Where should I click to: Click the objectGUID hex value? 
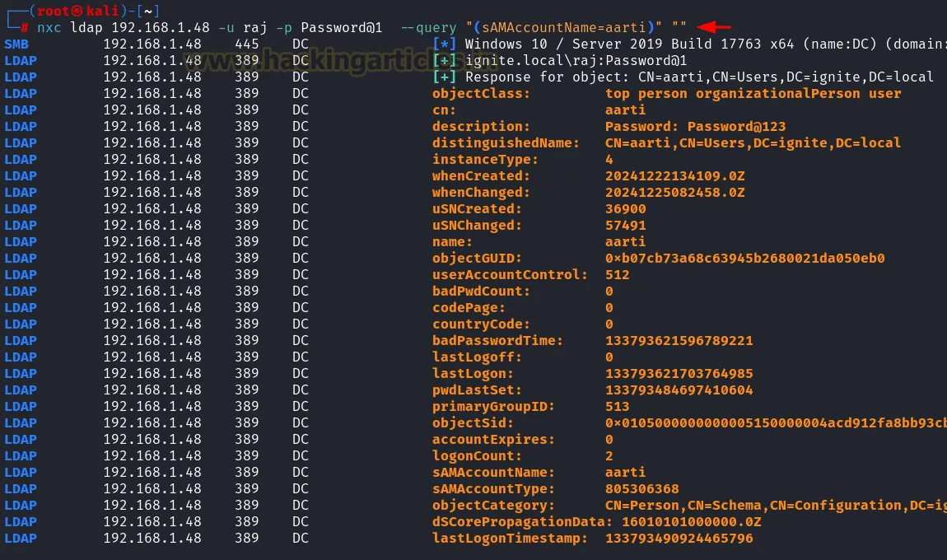pos(744,258)
